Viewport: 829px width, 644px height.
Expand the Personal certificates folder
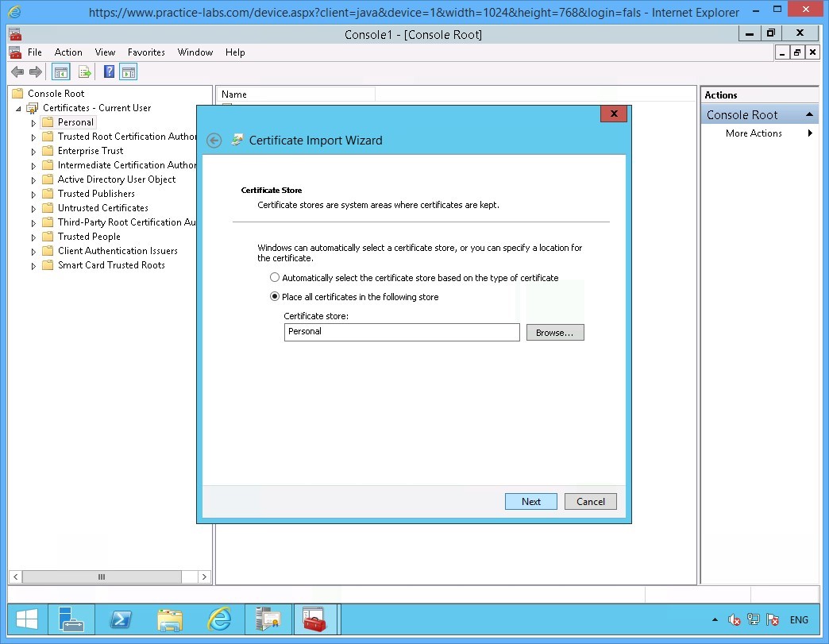point(33,121)
